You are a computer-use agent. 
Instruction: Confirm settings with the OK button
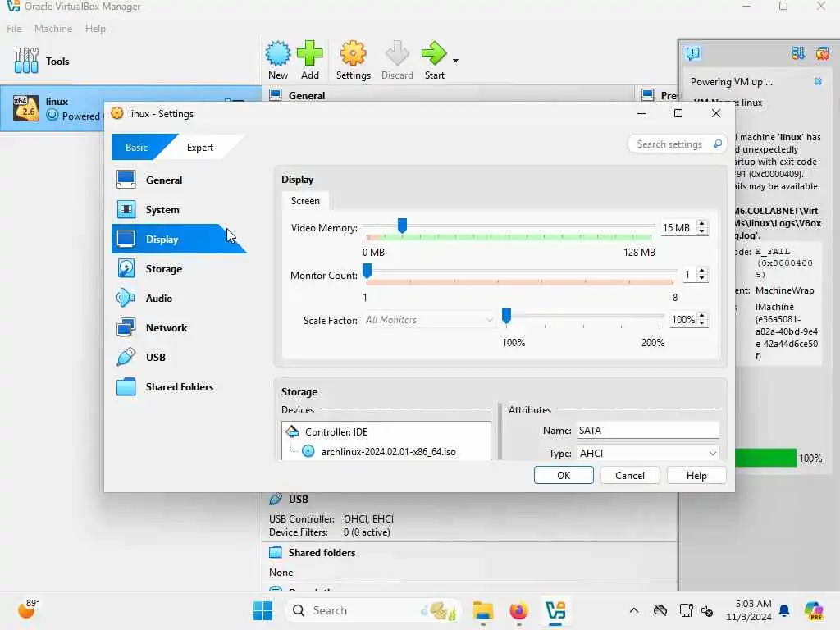[564, 475]
